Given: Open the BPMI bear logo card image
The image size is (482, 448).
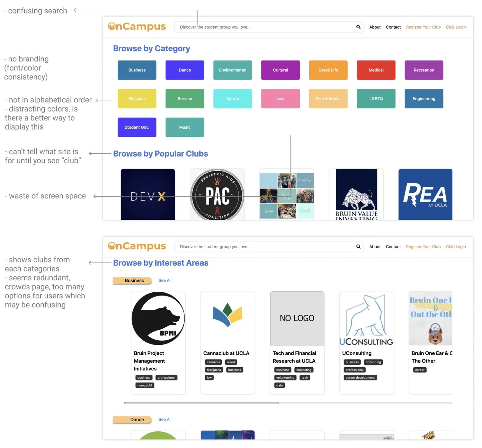Looking at the screenshot, I should pos(158,318).
